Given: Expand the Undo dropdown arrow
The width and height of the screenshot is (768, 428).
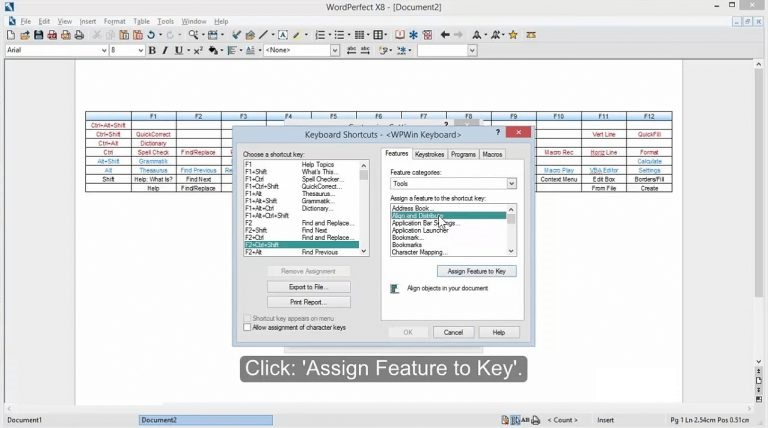Looking at the screenshot, I should point(160,35).
